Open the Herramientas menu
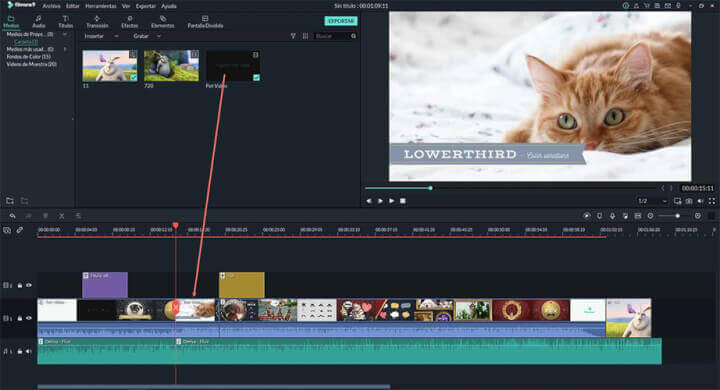This screenshot has height=390, width=720. click(101, 6)
